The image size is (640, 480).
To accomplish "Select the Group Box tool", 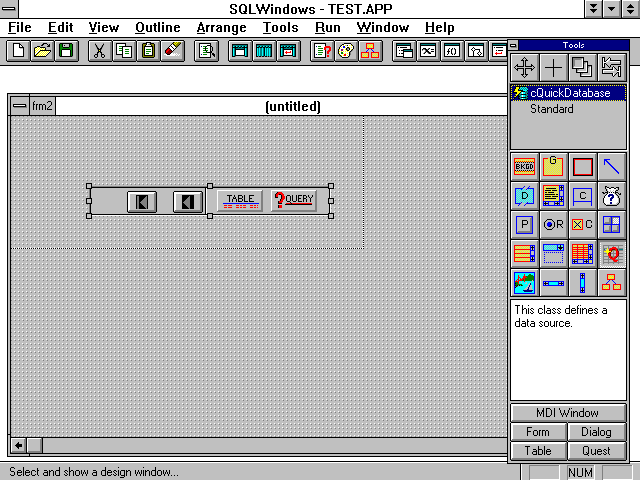I will pos(553,167).
